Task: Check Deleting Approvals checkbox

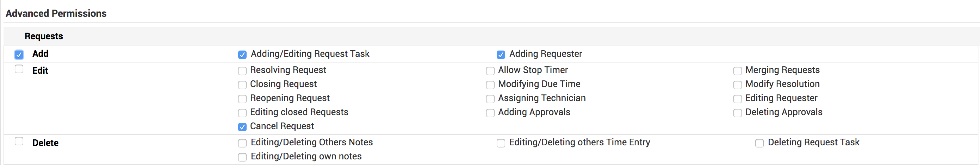Action: (x=738, y=113)
